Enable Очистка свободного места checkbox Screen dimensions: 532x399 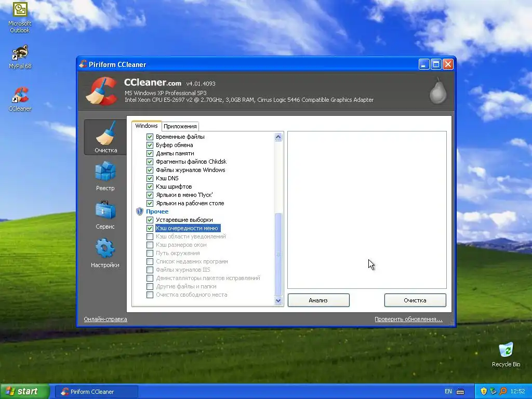pos(150,295)
